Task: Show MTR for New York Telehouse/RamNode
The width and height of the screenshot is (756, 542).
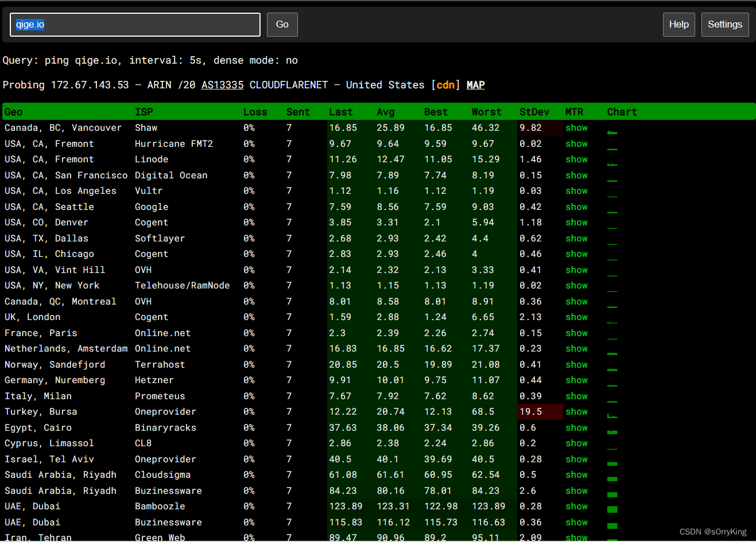Action: point(576,286)
